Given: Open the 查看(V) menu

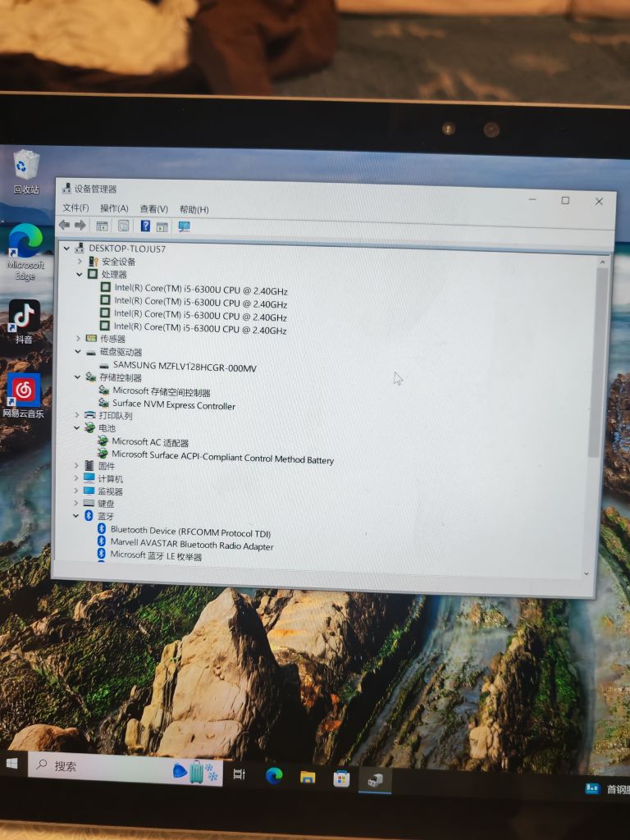Looking at the screenshot, I should click(x=153, y=209).
